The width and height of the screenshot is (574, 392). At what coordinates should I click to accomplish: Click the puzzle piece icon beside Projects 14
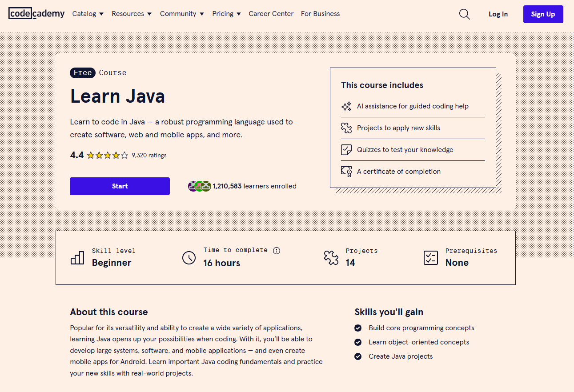tap(331, 257)
